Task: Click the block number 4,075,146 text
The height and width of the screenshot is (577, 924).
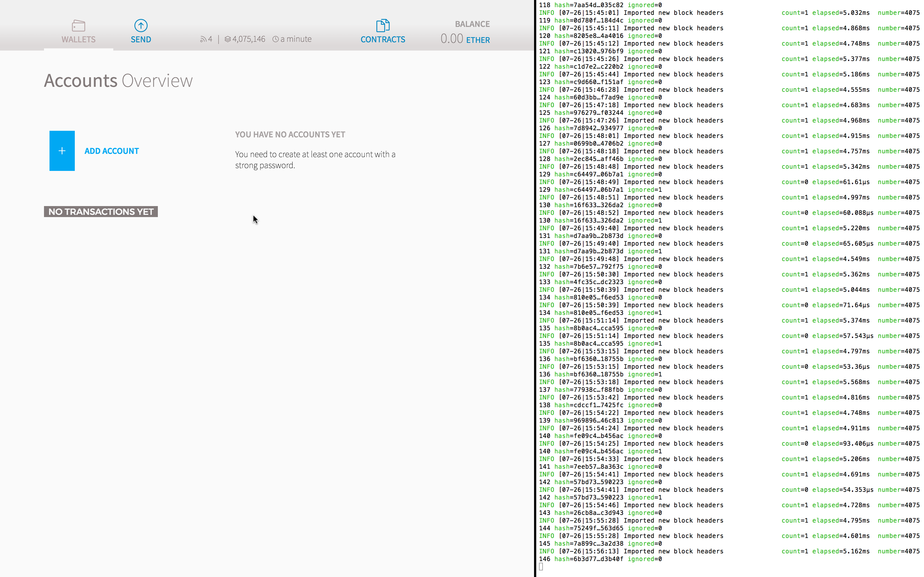Action: [249, 39]
